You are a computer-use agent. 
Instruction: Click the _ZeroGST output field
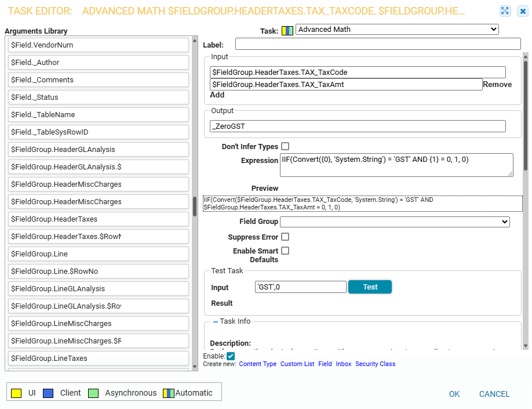(x=358, y=126)
